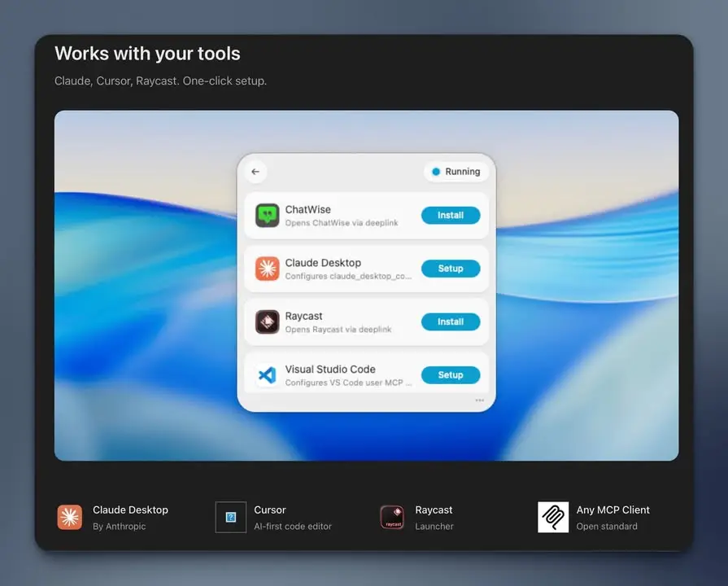728x586 pixels.
Task: Click 'Launcher' caption
Action: click(434, 527)
